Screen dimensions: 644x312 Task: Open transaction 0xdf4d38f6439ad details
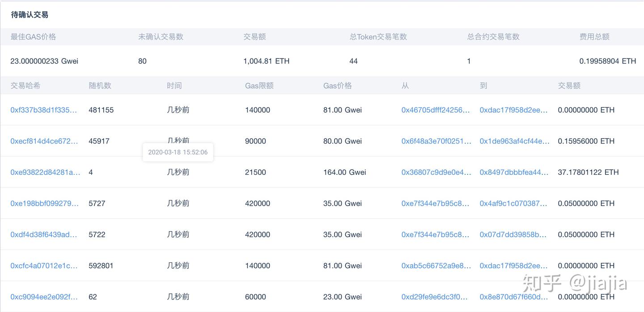coord(43,234)
